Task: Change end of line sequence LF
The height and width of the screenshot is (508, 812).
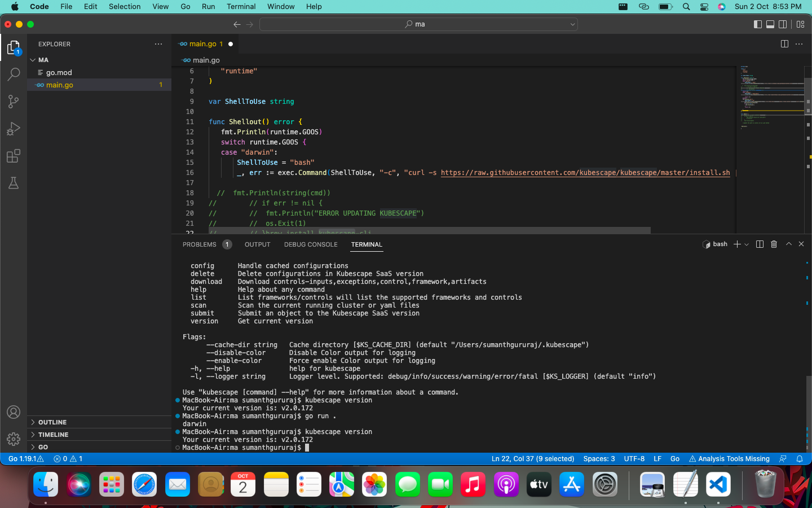Action: (657, 459)
